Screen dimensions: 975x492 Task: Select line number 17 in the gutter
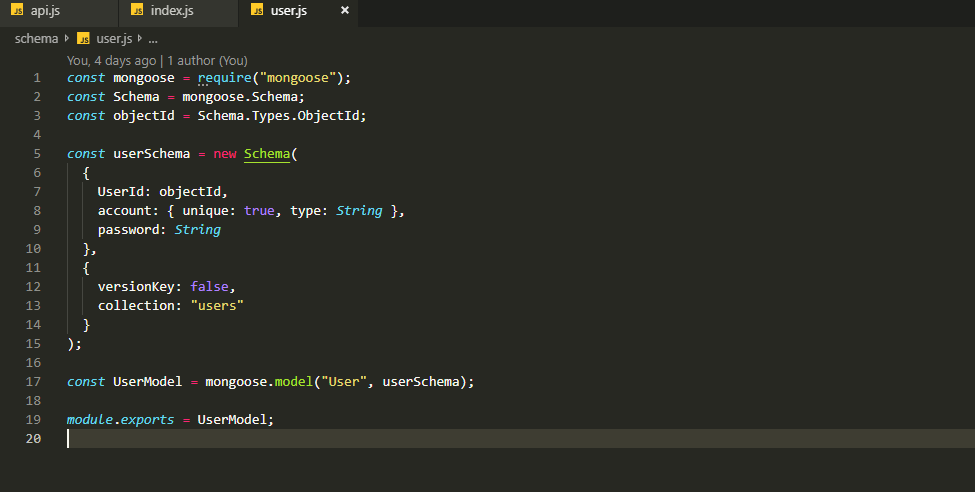point(34,382)
